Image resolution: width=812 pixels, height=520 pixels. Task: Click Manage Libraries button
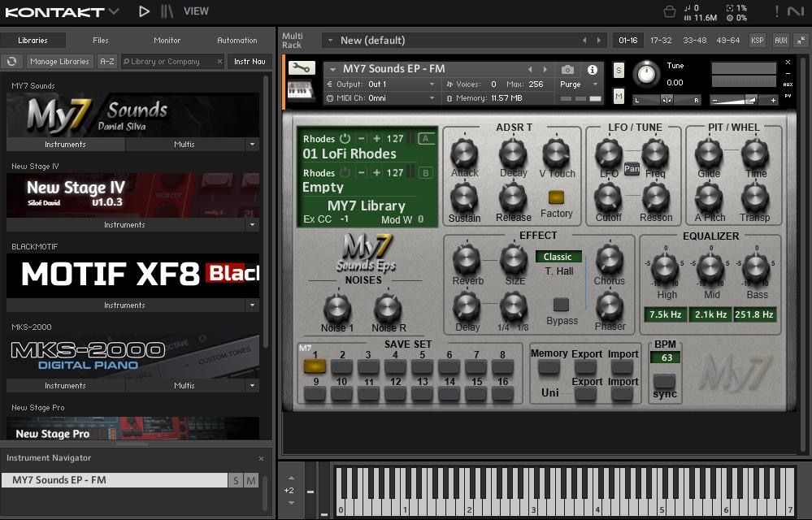click(x=59, y=62)
